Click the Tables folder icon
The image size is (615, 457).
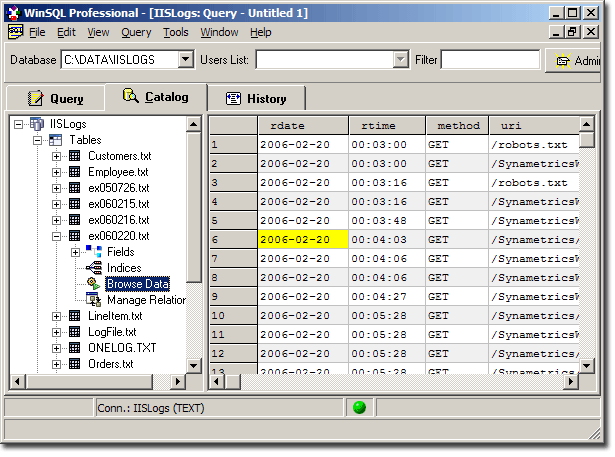(x=55, y=140)
